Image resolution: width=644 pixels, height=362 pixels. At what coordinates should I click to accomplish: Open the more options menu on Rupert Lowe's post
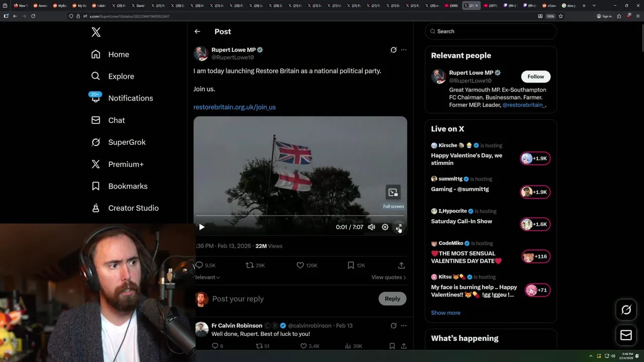pos(404,50)
